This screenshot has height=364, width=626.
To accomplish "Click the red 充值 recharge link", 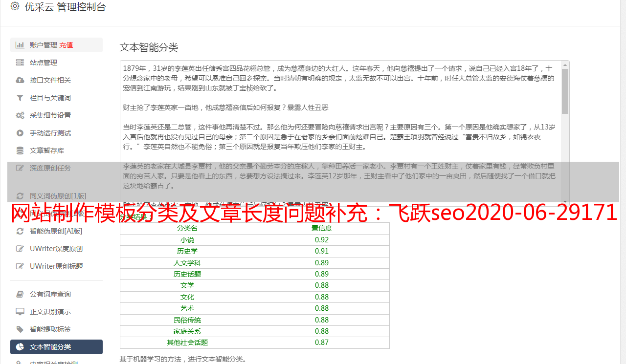I will 67,45.
